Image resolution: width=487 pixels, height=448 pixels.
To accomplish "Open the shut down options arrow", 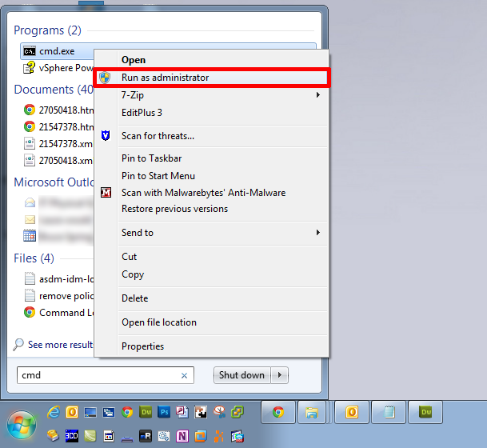I will click(x=280, y=375).
